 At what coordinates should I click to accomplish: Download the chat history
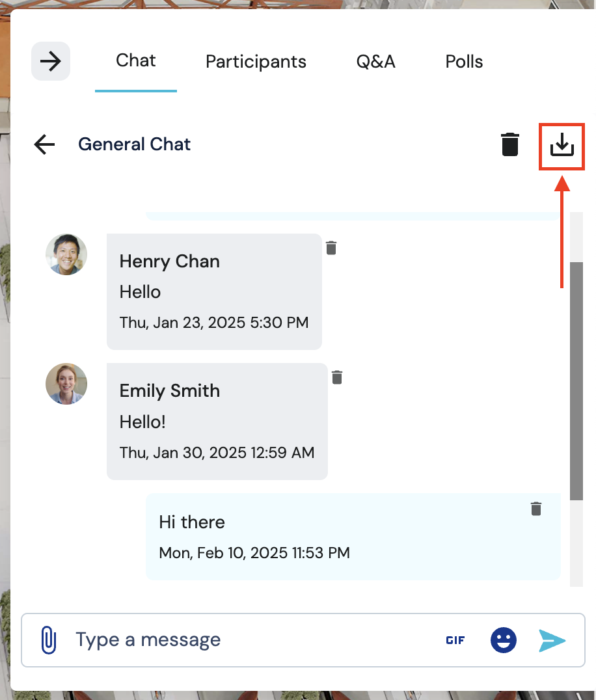(562, 144)
